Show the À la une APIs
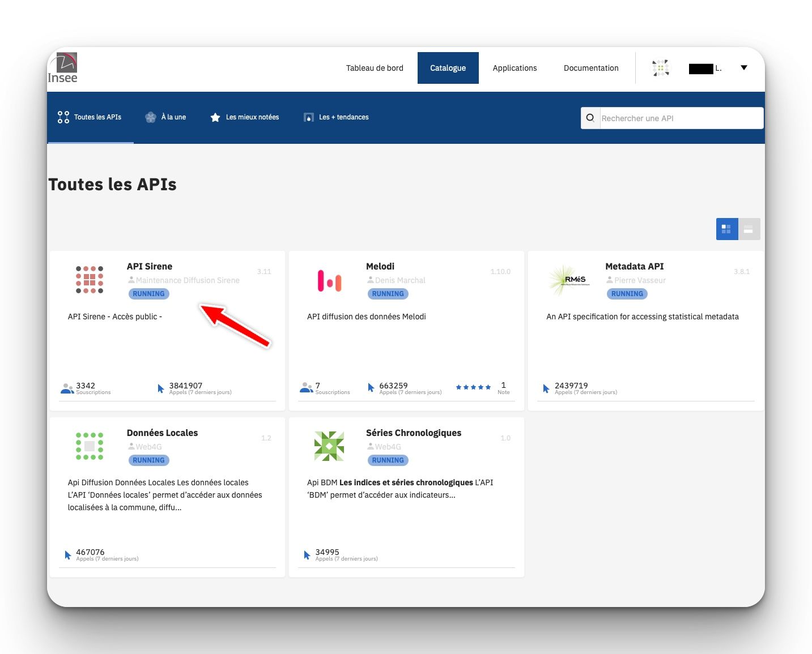Image resolution: width=812 pixels, height=654 pixels. pos(165,117)
